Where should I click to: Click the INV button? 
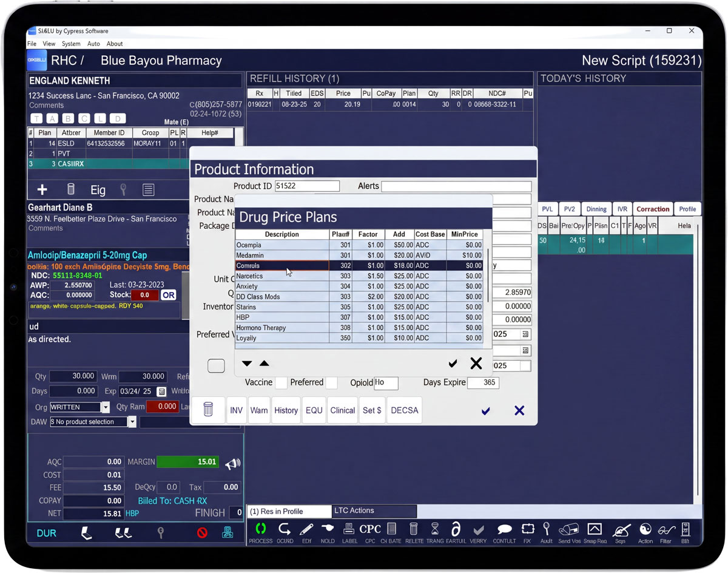click(x=236, y=410)
